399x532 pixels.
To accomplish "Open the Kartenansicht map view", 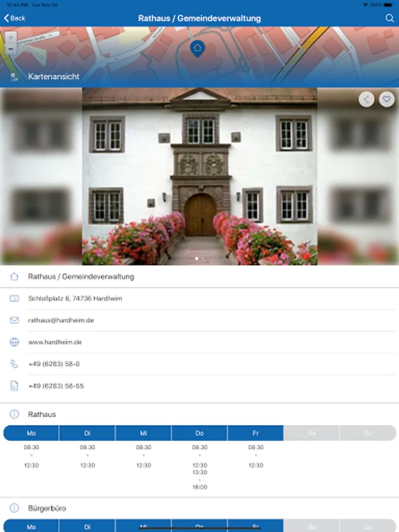I will pyautogui.click(x=54, y=77).
